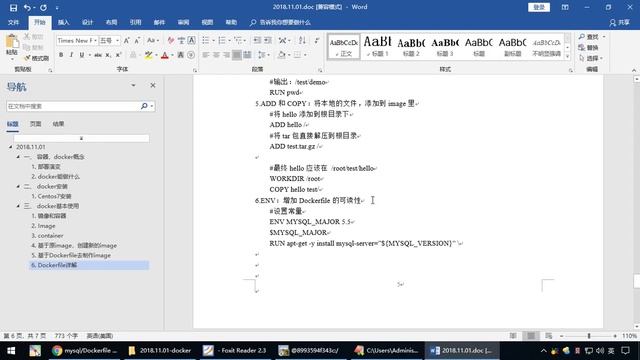Click the Distributed alignment icon
Viewport: 640px width, 360px height.
[247, 55]
